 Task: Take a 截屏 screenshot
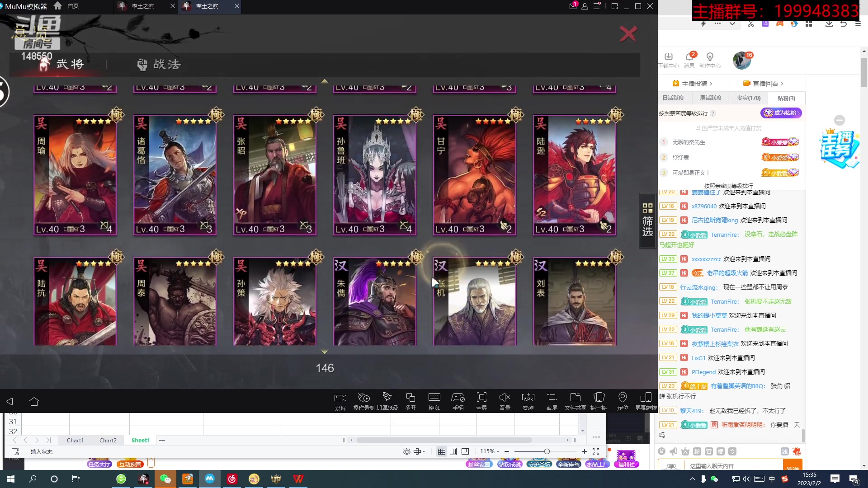click(x=552, y=401)
